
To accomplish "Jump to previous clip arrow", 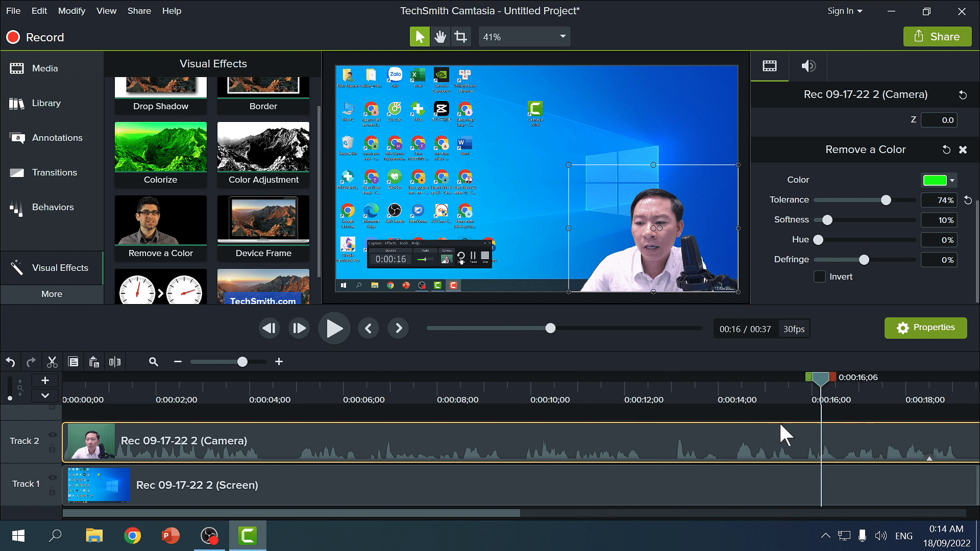I will (369, 328).
